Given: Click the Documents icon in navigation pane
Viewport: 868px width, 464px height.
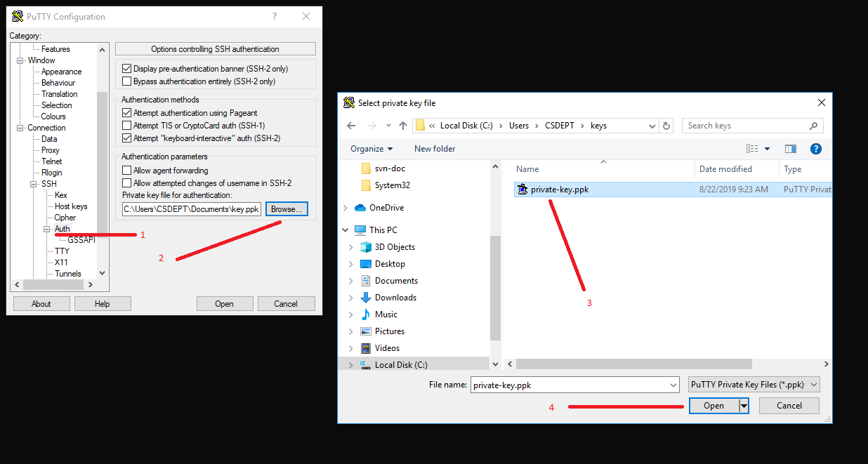Looking at the screenshot, I should point(365,281).
